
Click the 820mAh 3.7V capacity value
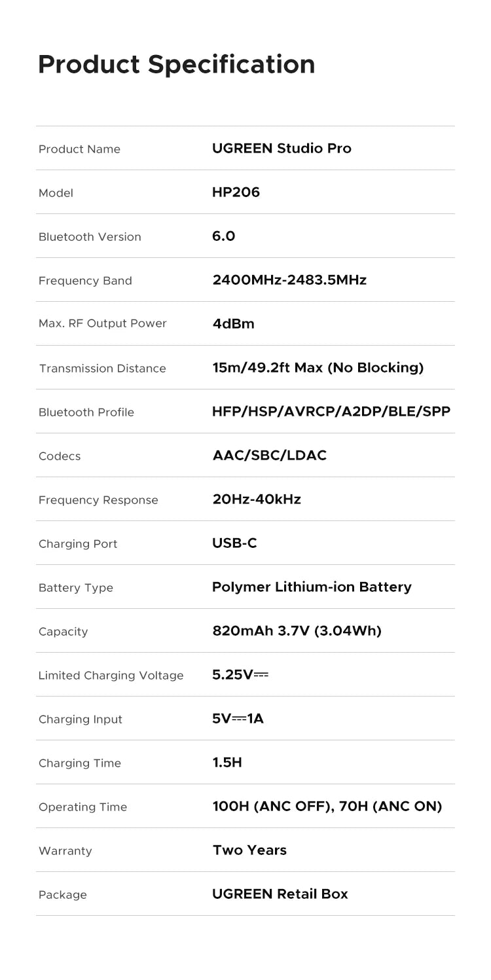297,631
